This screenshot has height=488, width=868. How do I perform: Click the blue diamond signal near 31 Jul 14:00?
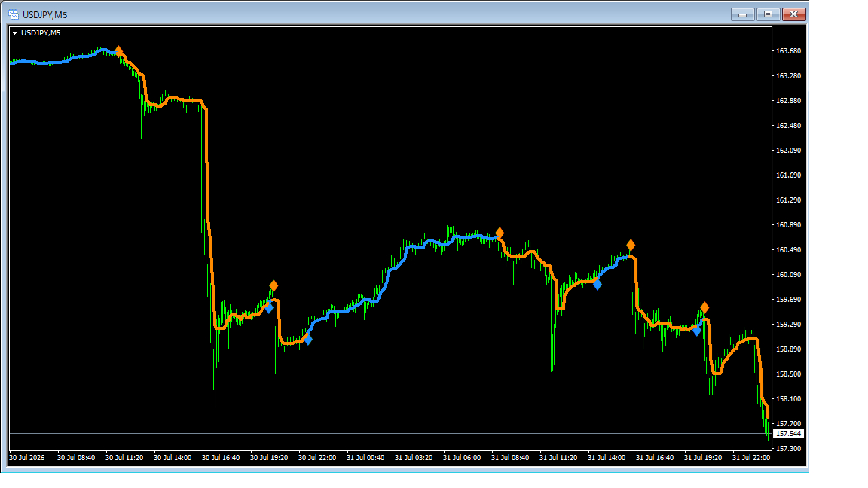click(598, 285)
